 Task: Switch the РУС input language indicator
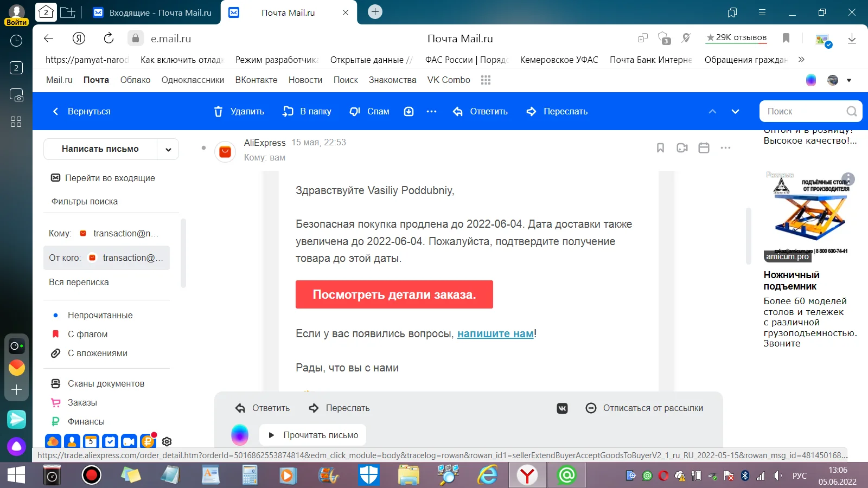(x=800, y=476)
